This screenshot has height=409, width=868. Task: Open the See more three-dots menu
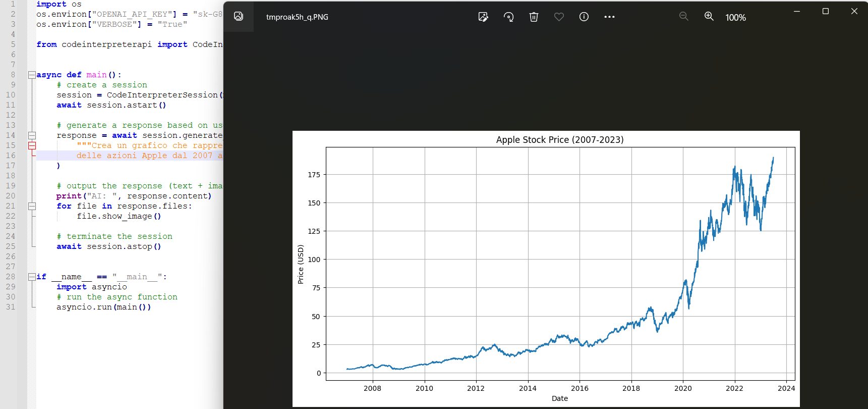[x=609, y=17]
